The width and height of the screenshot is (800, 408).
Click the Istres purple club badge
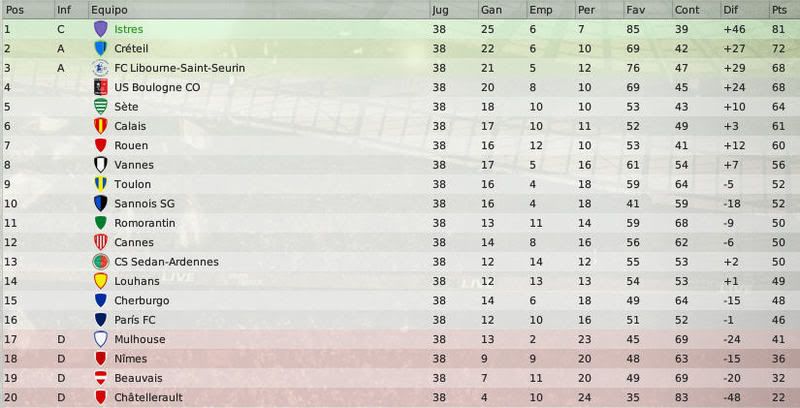click(x=101, y=29)
